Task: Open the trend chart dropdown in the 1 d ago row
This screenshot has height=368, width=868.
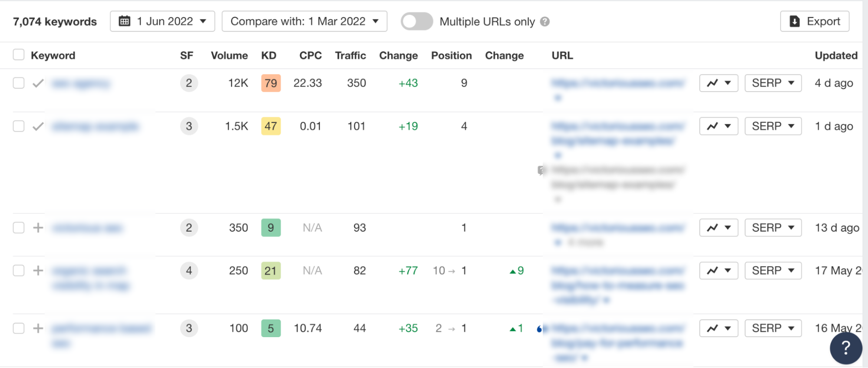Action: point(719,126)
